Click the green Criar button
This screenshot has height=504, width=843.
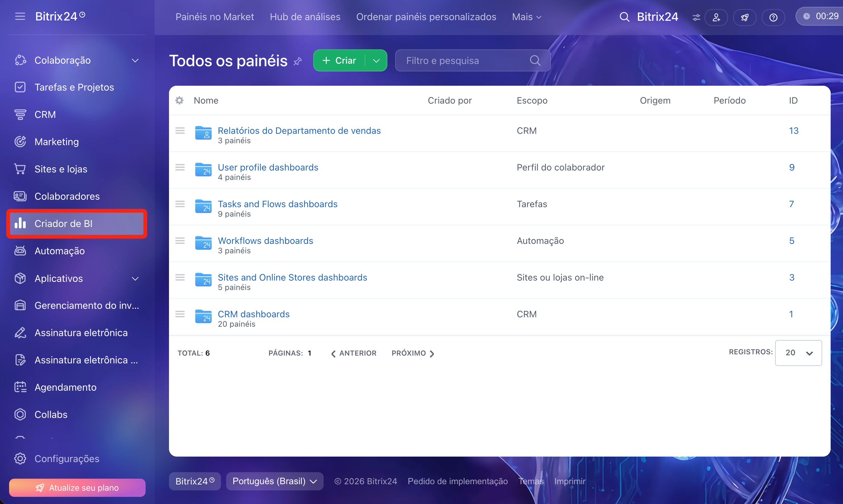[x=339, y=60]
